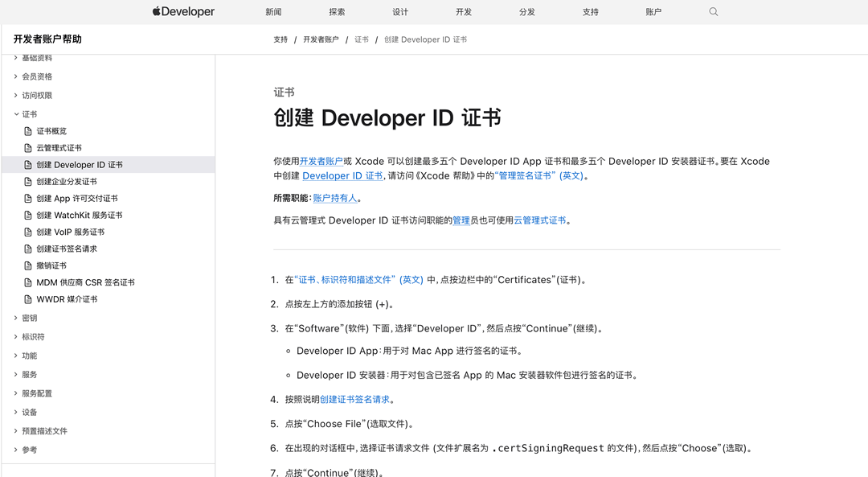Click document icon beside 创建企业分发证书
868x477 pixels.
pyautogui.click(x=28, y=182)
